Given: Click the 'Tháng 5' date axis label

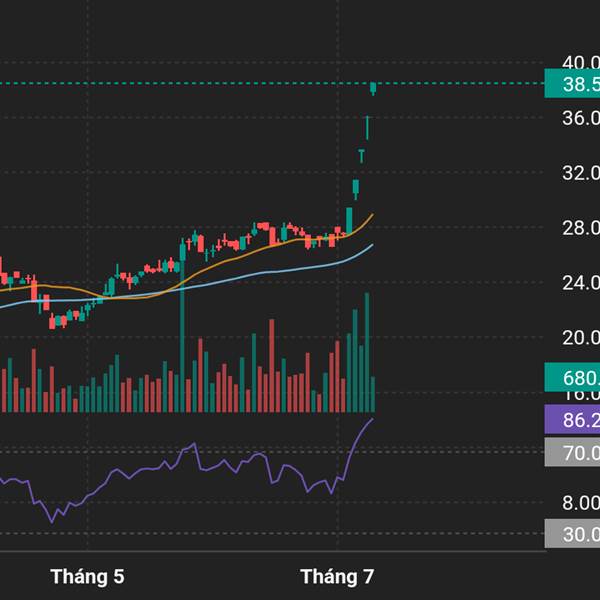Looking at the screenshot, I should click(x=87, y=576).
